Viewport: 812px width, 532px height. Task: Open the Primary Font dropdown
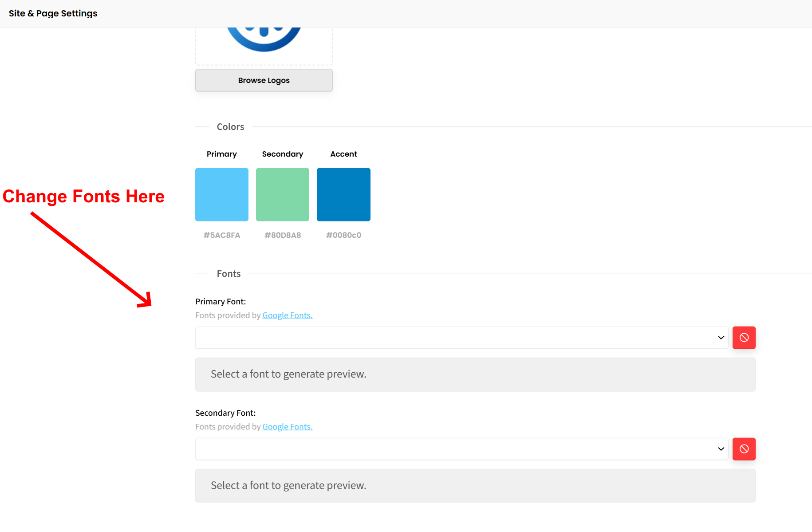[461, 338]
